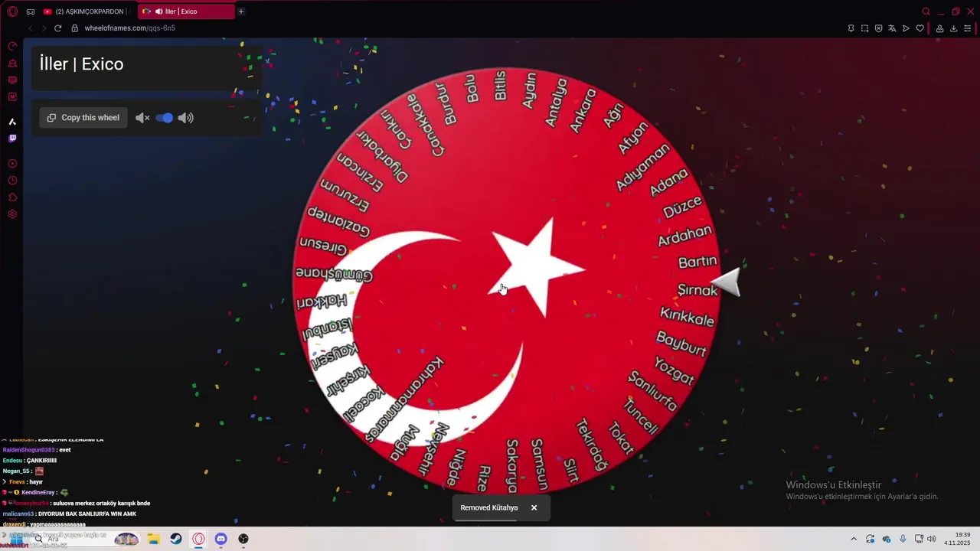Open Opera GX Corner gamepad tab

[31, 11]
